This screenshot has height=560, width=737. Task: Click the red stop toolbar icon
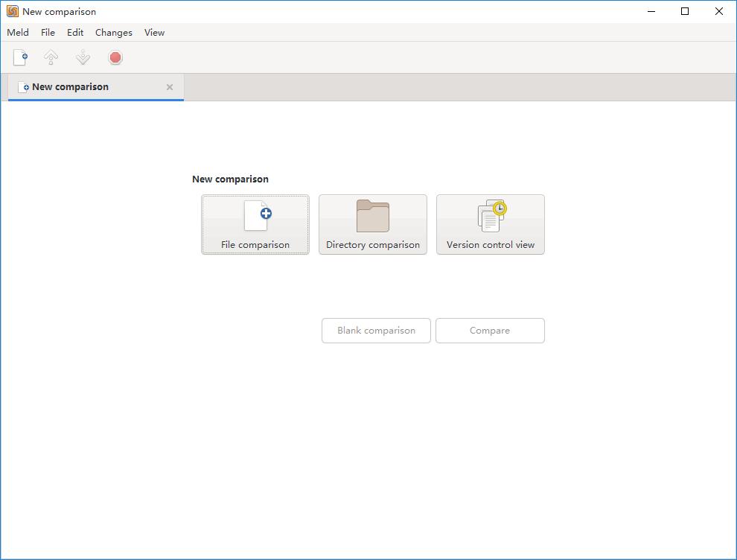pyautogui.click(x=115, y=57)
